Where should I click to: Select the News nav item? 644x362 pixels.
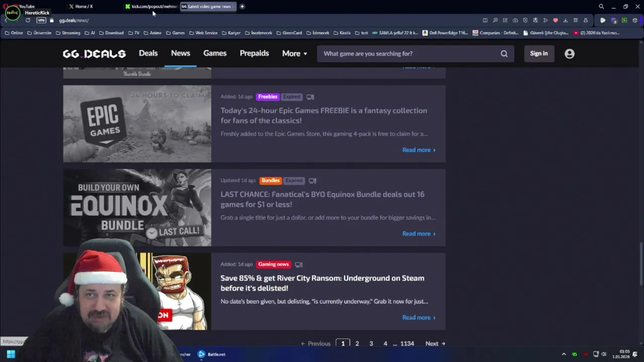[180, 53]
